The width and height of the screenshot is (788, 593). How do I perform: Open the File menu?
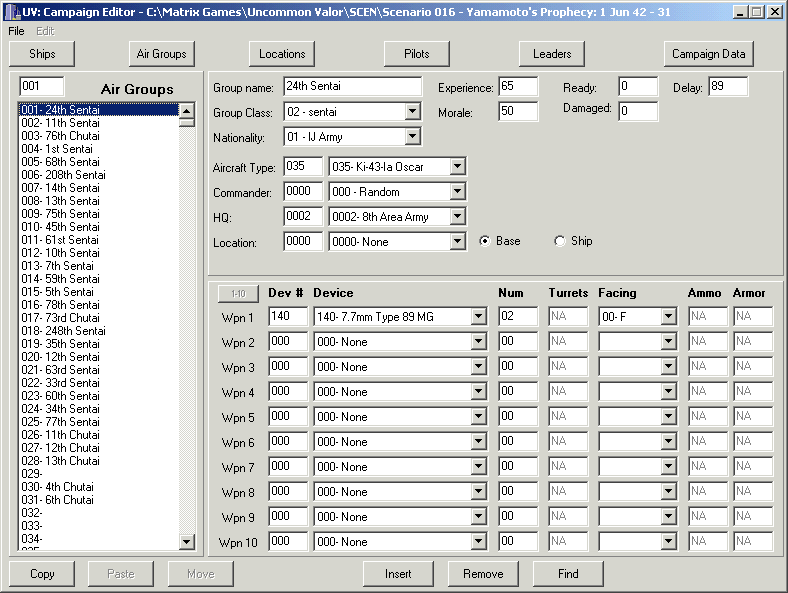click(x=16, y=31)
